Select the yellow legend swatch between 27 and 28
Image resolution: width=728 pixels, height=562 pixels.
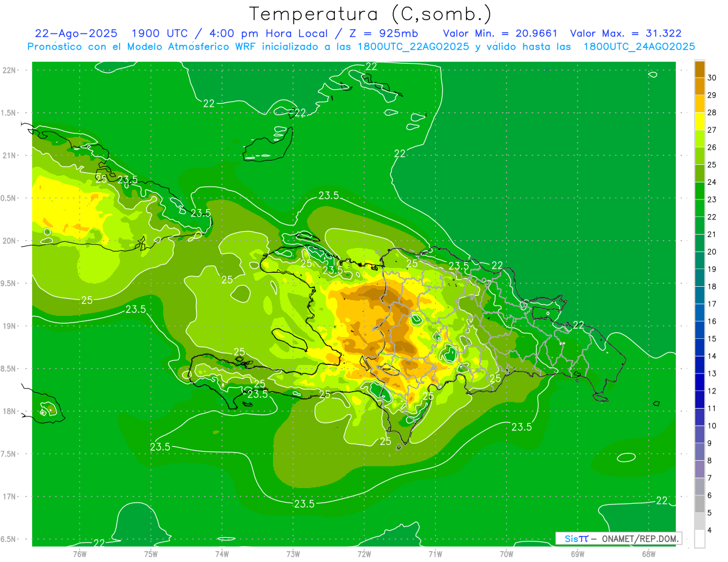point(699,121)
